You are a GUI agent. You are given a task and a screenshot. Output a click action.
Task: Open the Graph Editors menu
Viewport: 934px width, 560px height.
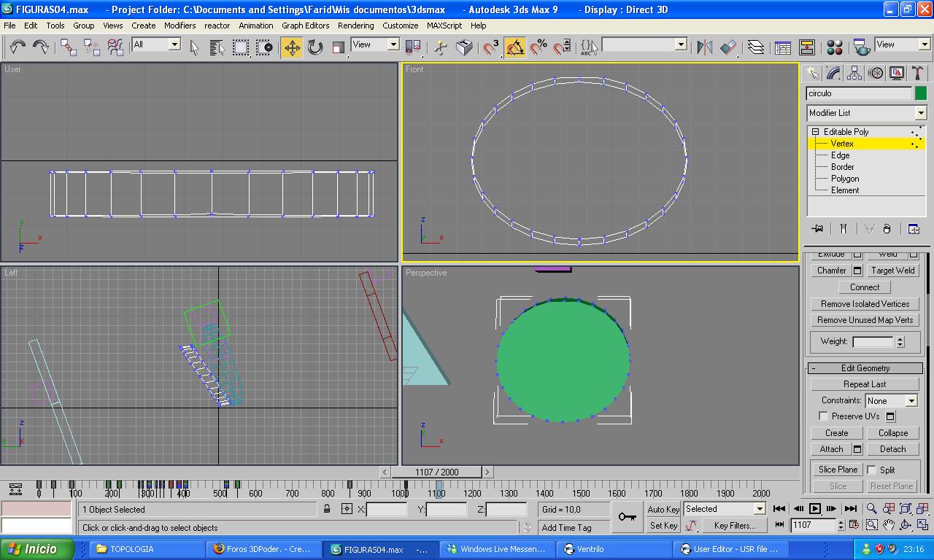[x=305, y=25]
